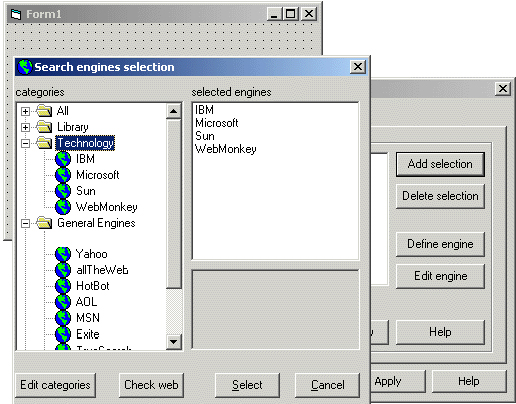Click the All folder icon
516x404 pixels.
tap(44, 110)
